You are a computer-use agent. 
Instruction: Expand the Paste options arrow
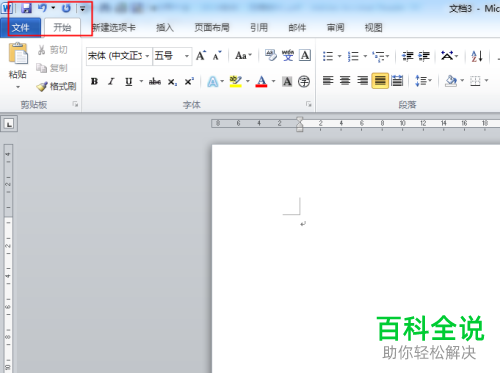pos(18,87)
